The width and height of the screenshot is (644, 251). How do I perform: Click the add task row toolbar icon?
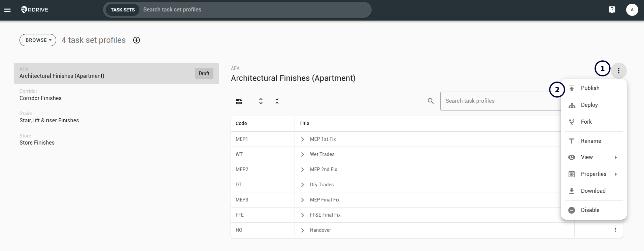click(x=239, y=101)
